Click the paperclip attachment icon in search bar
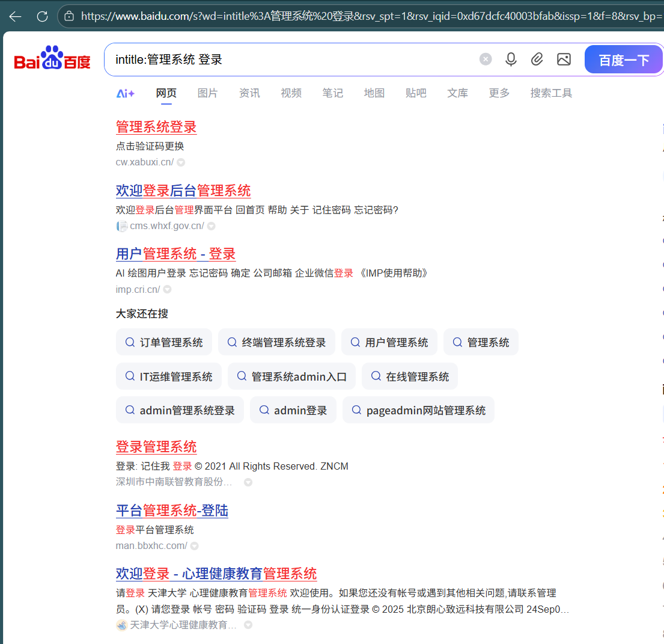 (537, 59)
